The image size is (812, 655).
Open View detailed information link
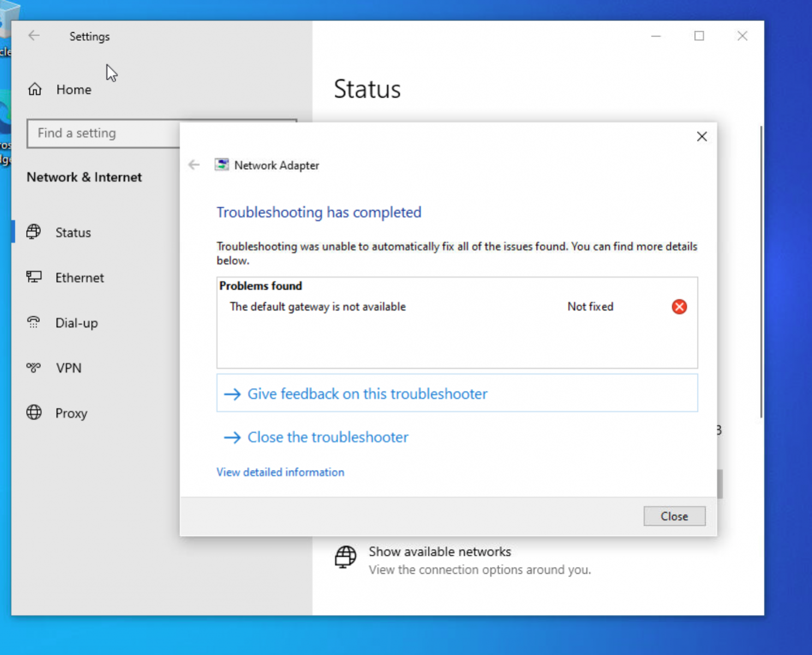pos(280,472)
